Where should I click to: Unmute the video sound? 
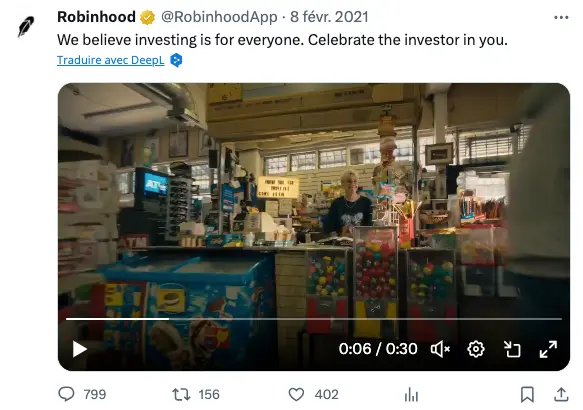[x=440, y=349]
